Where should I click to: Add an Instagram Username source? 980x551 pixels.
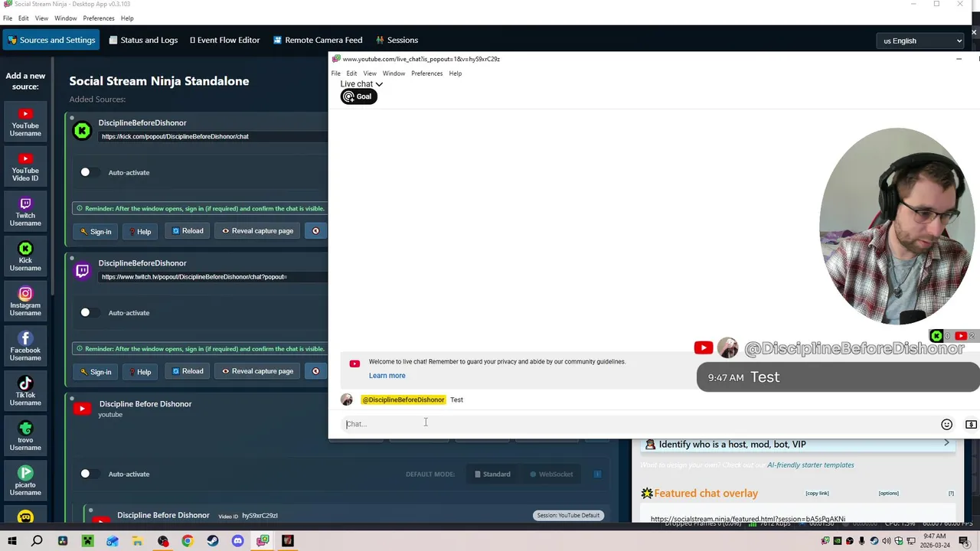point(25,302)
